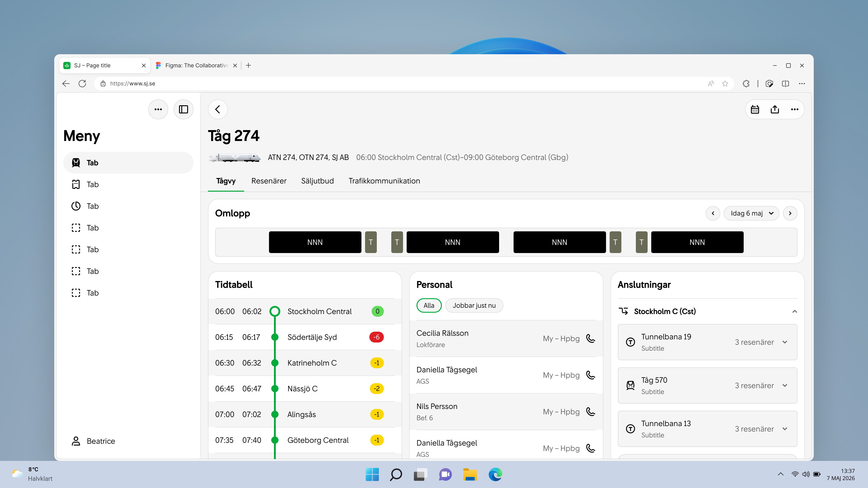Viewport: 868px width, 488px height.
Task: Open File Explorer from taskbar
Action: (470, 474)
